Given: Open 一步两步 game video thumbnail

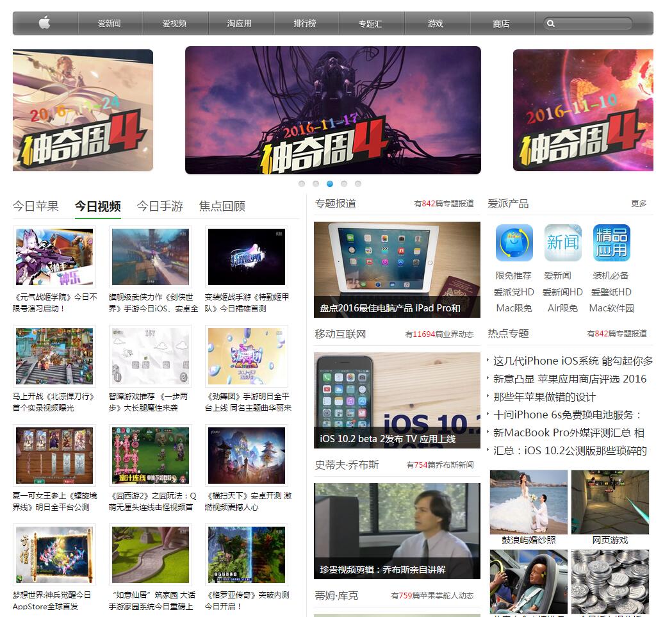Looking at the screenshot, I should pos(151,356).
